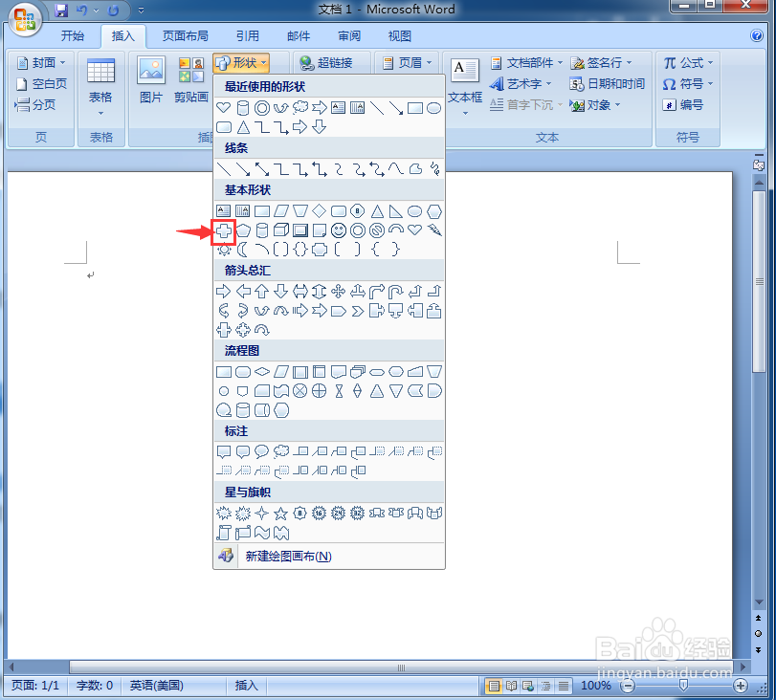The height and width of the screenshot is (700, 776).
Task: Zoom in with the plus button
Action: (741, 686)
